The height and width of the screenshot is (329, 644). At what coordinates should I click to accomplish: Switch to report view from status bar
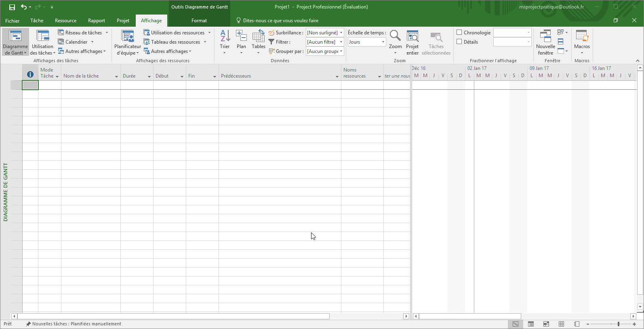[x=577, y=324]
